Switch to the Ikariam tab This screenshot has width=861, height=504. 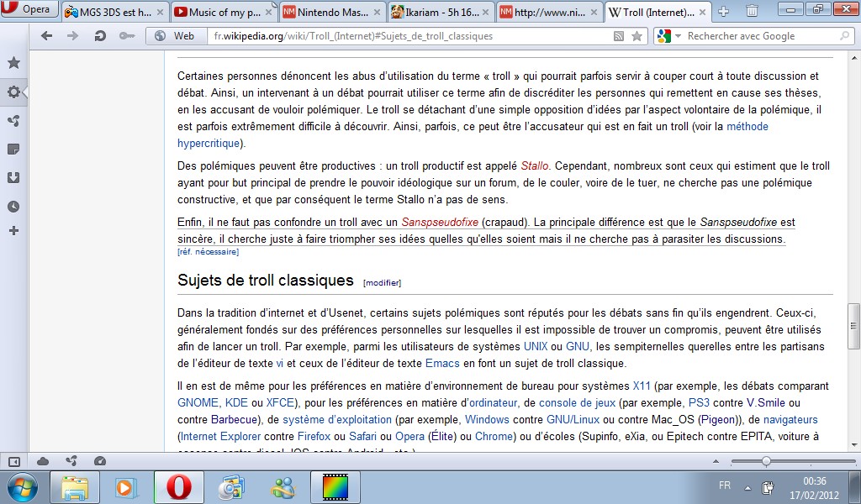pos(441,12)
